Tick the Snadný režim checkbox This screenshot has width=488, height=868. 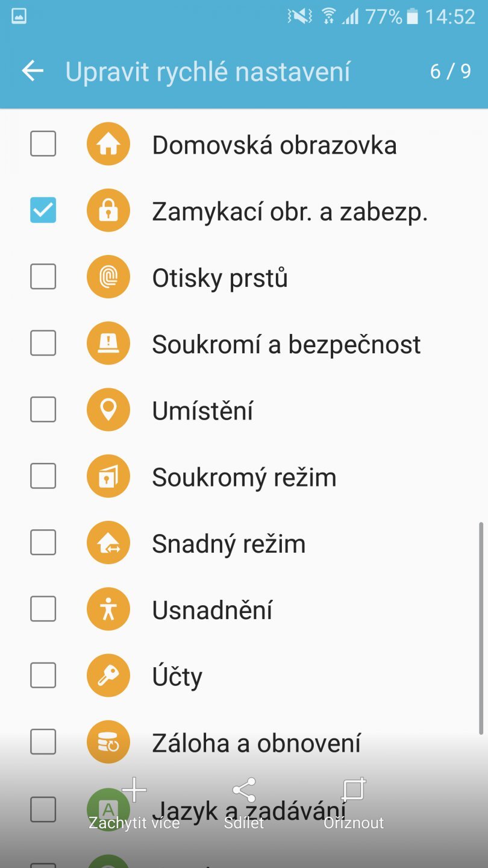(x=43, y=543)
